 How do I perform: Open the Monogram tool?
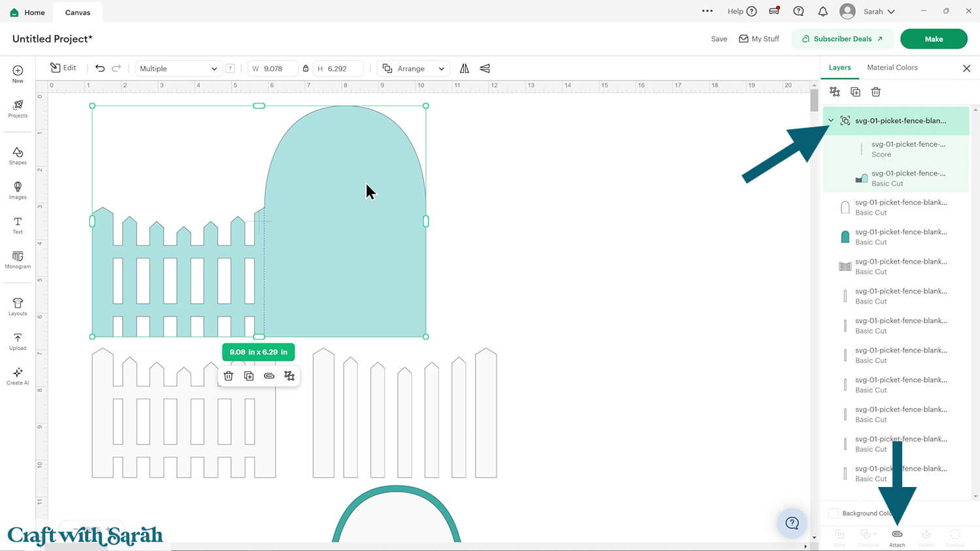coord(18,259)
